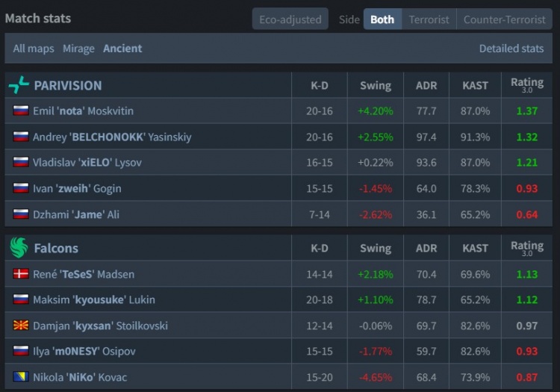The image size is (560, 392).
Task: Select the Both sides option
Action: 382,19
